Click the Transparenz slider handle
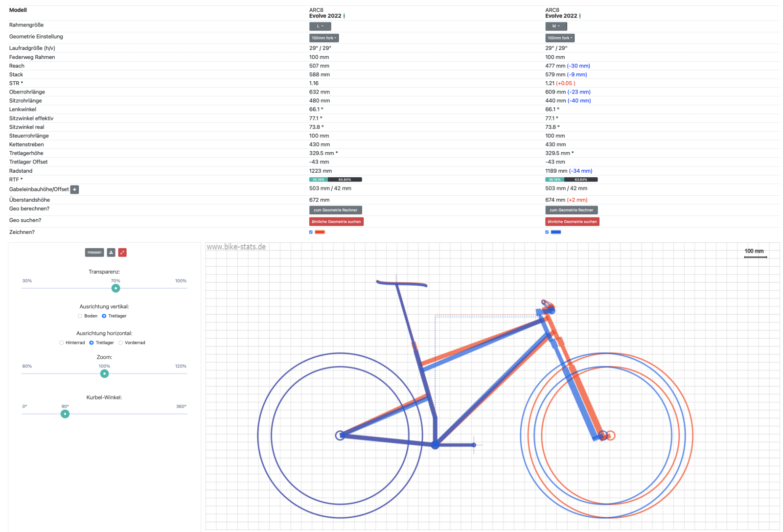This screenshot has height=532, width=783. coord(115,288)
